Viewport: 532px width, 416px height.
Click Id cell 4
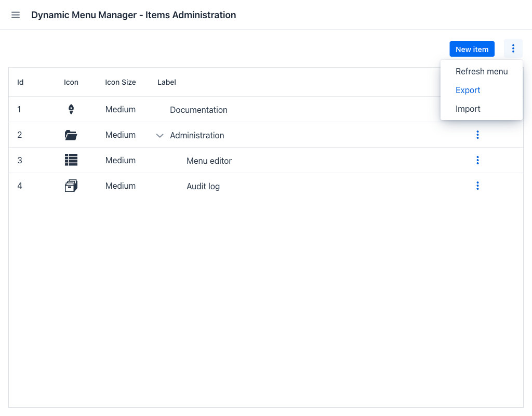(x=20, y=186)
